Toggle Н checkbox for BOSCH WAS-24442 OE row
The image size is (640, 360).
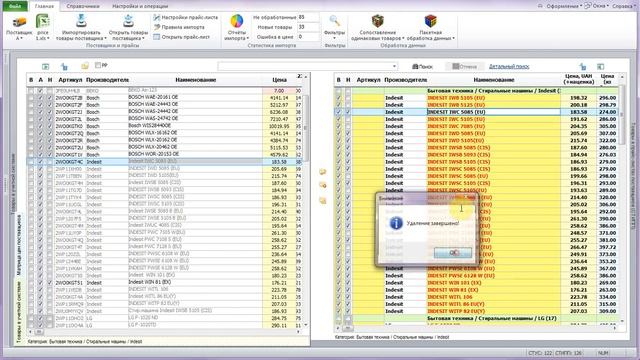pos(50,112)
